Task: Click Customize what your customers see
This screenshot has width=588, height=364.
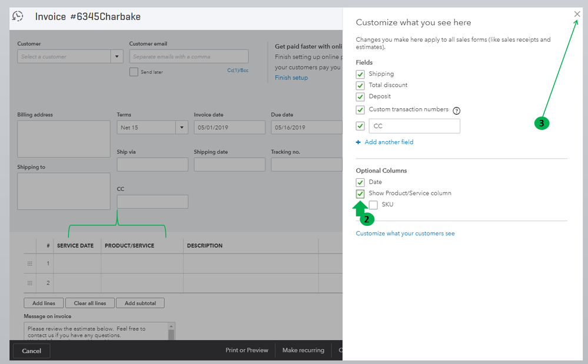Action: pyautogui.click(x=405, y=233)
